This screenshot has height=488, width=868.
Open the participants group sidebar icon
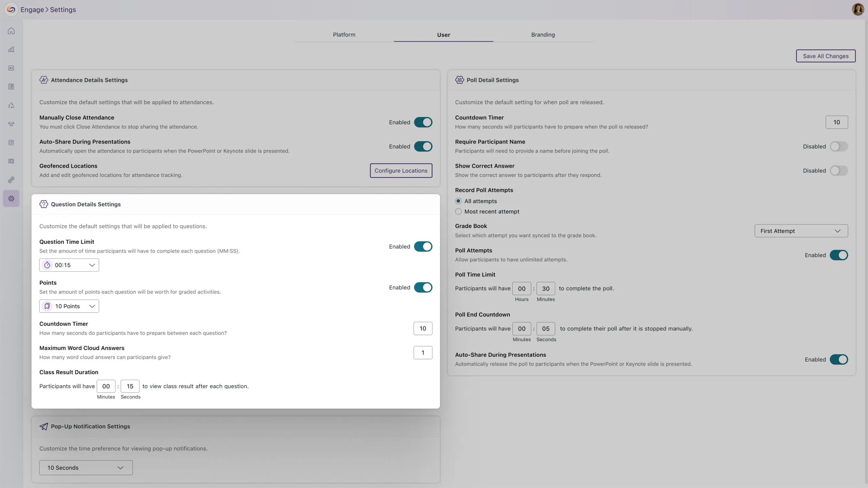tap(11, 124)
